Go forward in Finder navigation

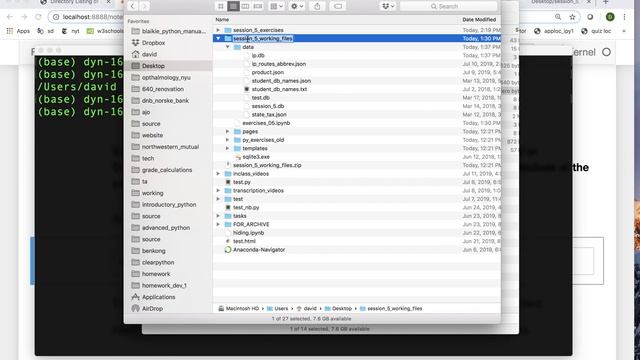pyautogui.click(x=144, y=6)
